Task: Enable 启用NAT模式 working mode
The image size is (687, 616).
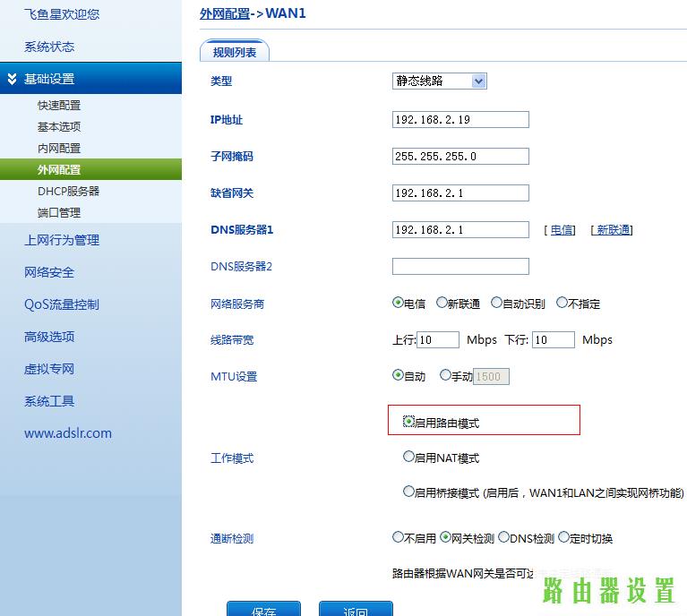Action: pos(408,457)
